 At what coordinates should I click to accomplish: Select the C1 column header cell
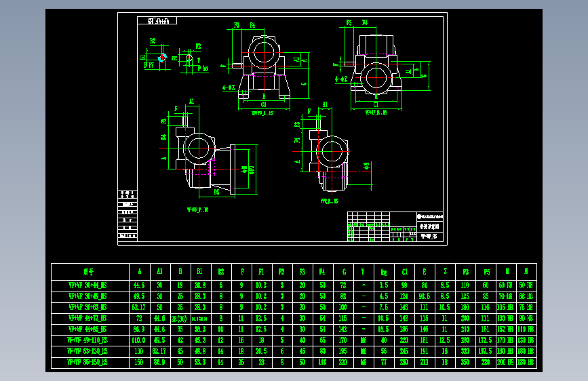(x=405, y=272)
